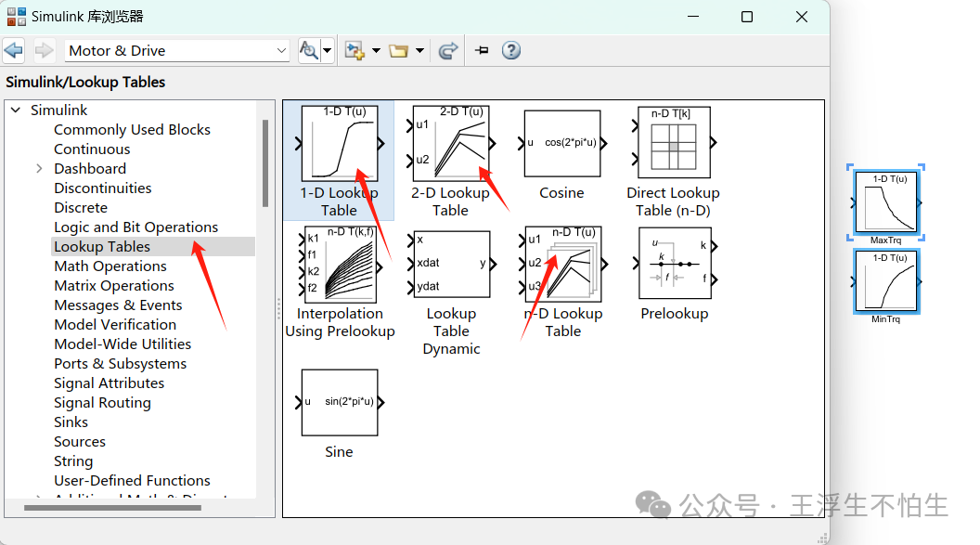
Task: Select the Dashboard library entry
Action: point(90,169)
